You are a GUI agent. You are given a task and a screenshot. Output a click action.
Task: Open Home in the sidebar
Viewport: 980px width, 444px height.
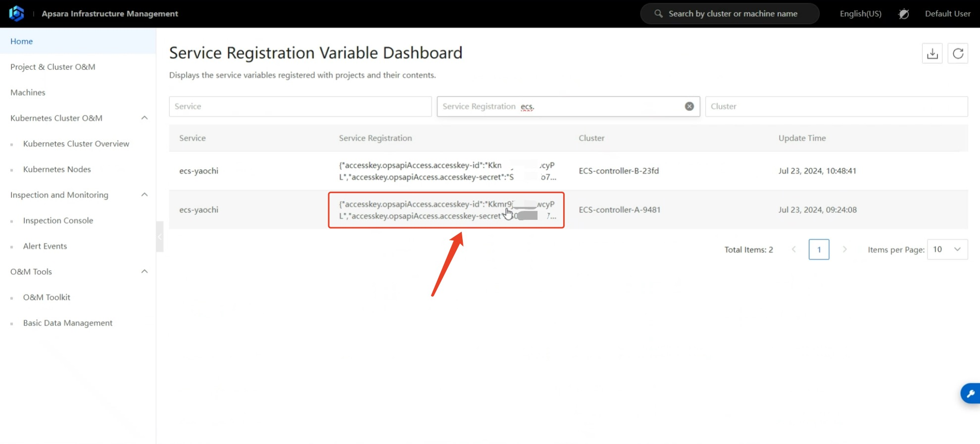[x=78, y=41]
